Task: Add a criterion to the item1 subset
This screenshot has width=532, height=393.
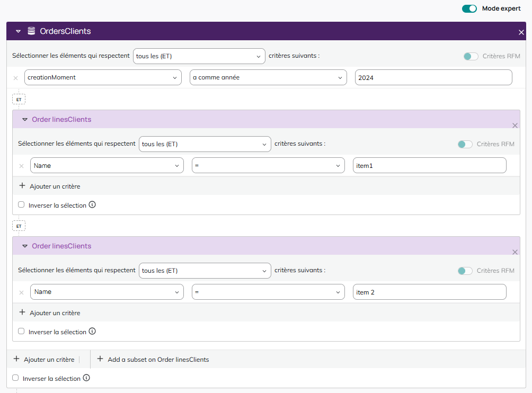Action: click(50, 186)
